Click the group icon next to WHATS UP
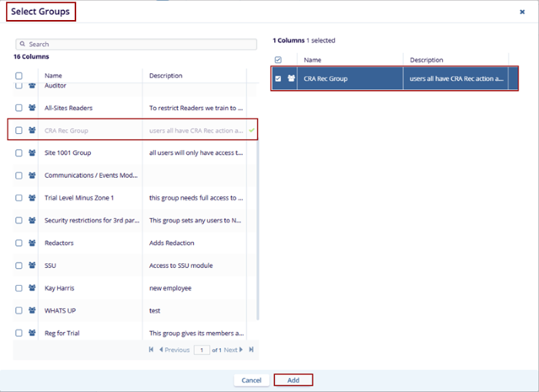 (x=32, y=310)
